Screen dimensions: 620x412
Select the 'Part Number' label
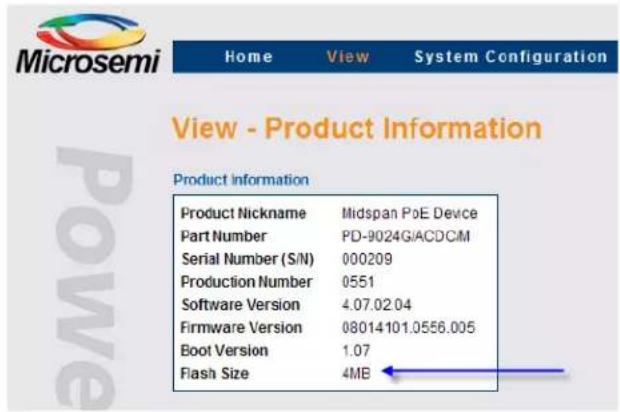click(x=223, y=236)
